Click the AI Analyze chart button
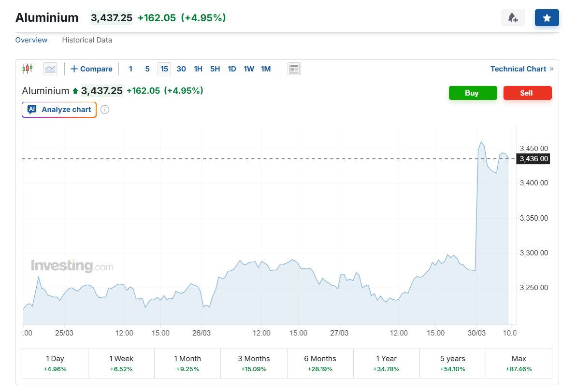Image resolution: width=576 pixels, height=392 pixels. [59, 110]
